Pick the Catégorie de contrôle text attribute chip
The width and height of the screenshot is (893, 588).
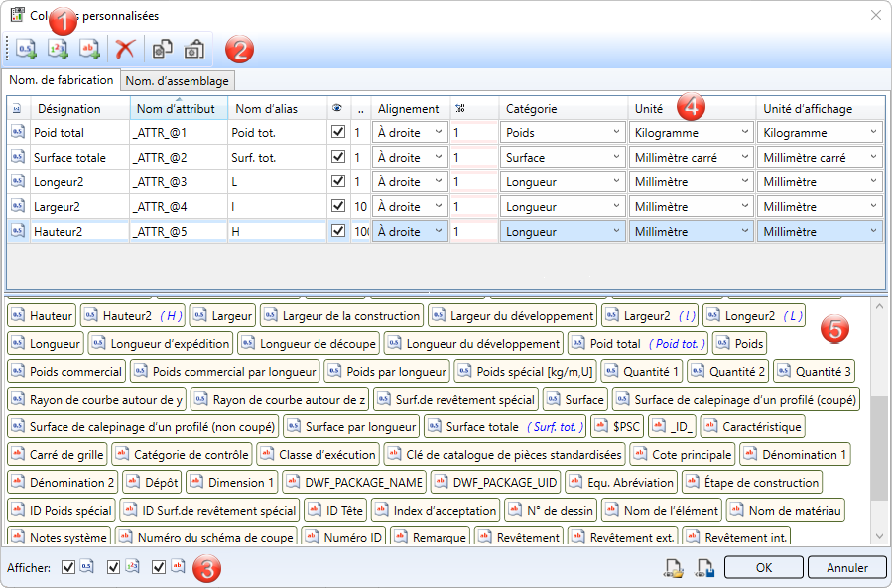[183, 455]
